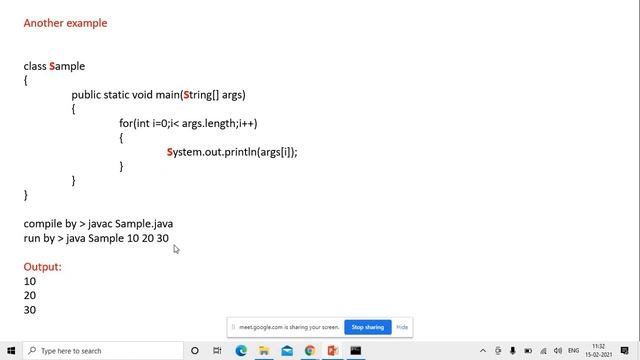Click output value 10
Viewport: 640px width, 360px height.
(30, 281)
